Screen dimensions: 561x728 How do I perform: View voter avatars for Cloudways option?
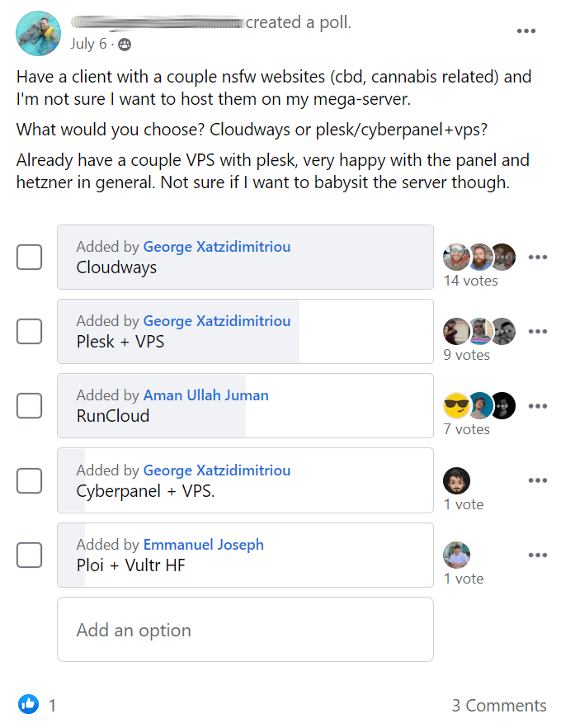click(x=479, y=257)
